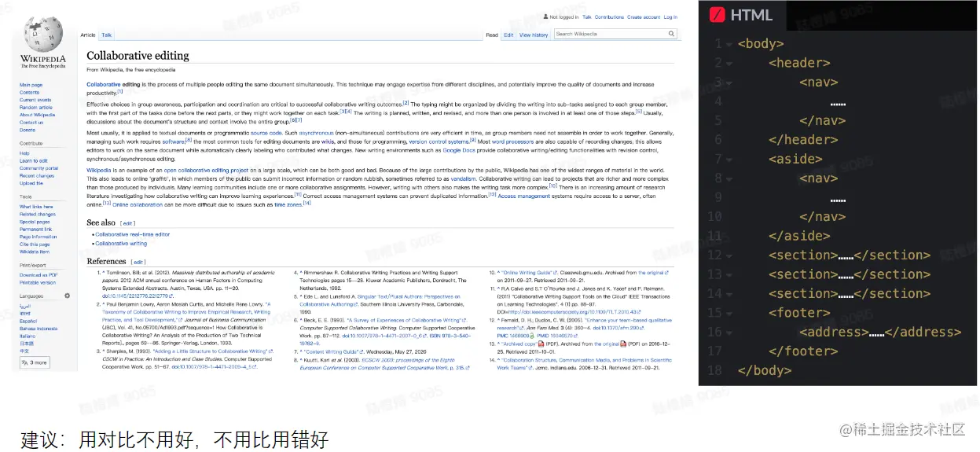Select the Read tab
The height and width of the screenshot is (452, 980).
492,35
